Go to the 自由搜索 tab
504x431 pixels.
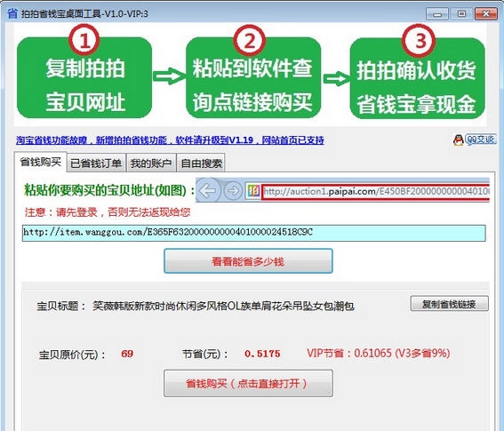201,164
